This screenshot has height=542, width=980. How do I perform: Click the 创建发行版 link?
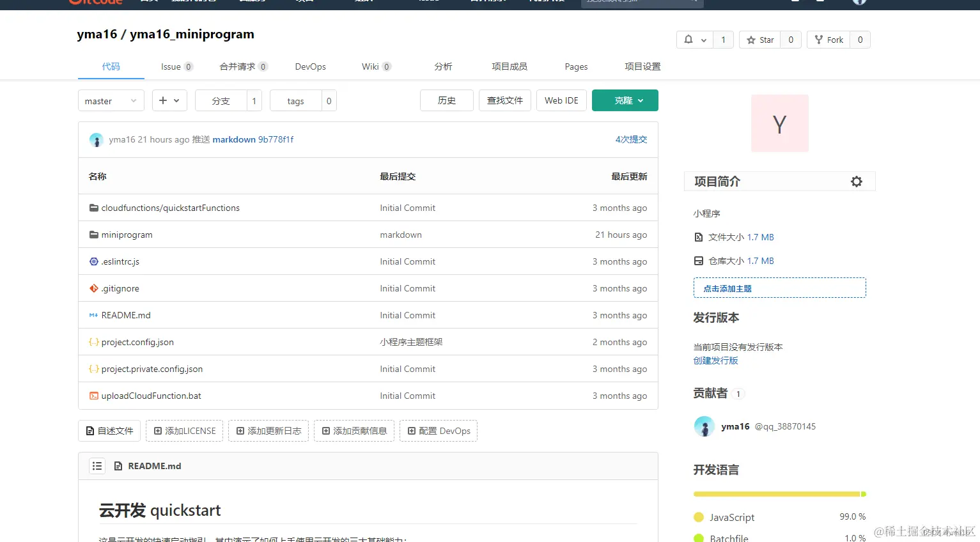715,360
